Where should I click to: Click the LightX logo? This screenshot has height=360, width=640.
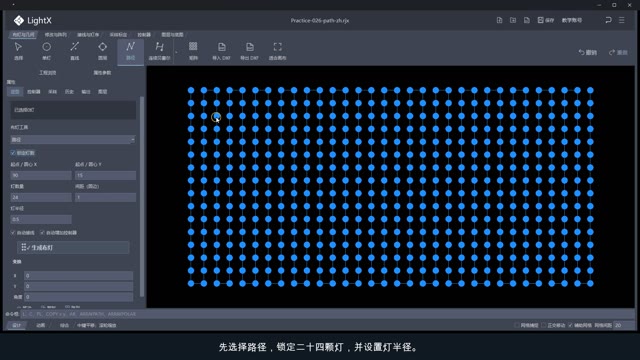(x=33, y=20)
